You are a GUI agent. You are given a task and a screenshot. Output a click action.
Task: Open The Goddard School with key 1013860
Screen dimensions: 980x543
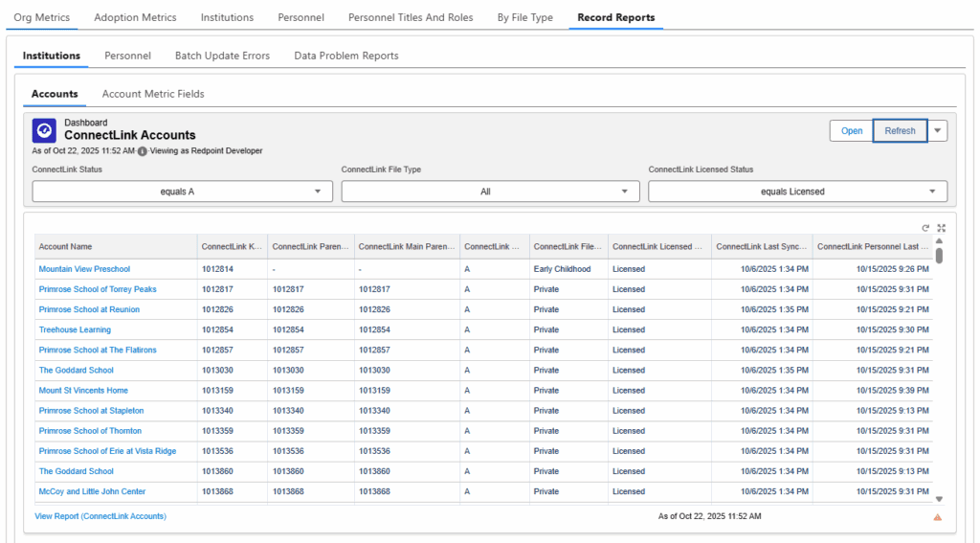coord(77,471)
